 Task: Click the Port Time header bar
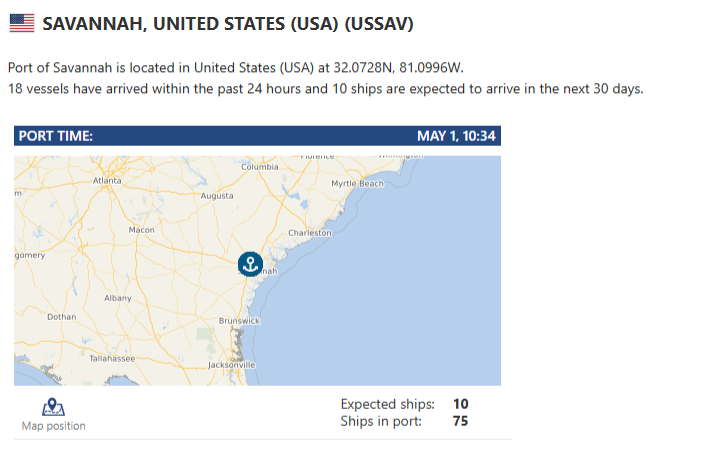pyautogui.click(x=257, y=136)
